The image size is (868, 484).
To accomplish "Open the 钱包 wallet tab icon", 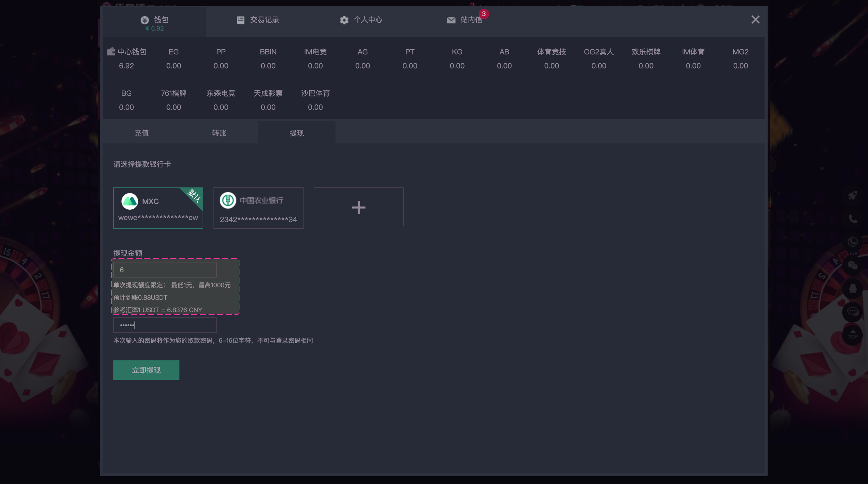I will [x=145, y=20].
